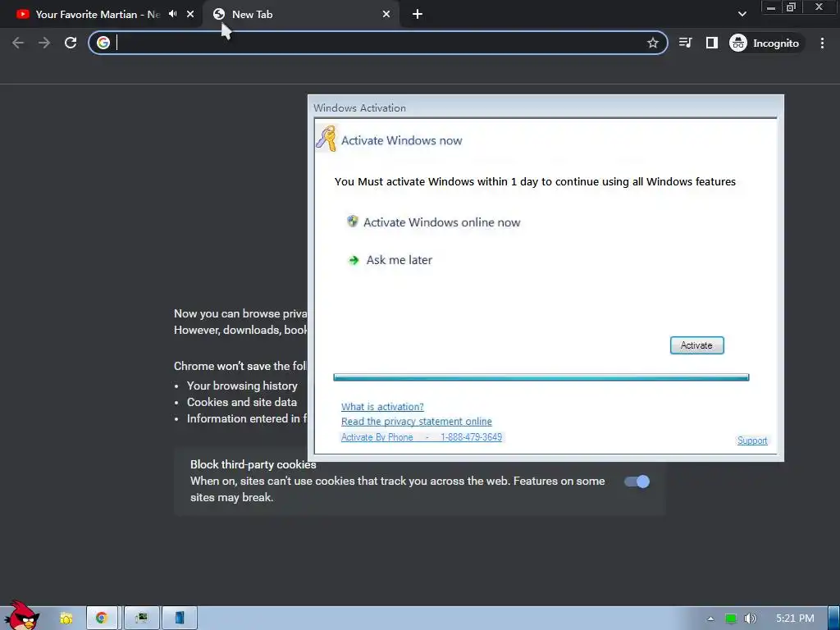Image resolution: width=840 pixels, height=630 pixels.
Task: Click the Incognito profile button
Action: click(x=766, y=43)
